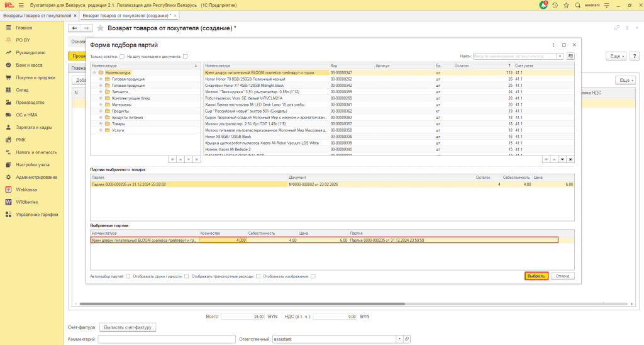The height and width of the screenshot is (345, 644).
Task: Toggle На дату последнего документа checkbox
Action: 185,57
